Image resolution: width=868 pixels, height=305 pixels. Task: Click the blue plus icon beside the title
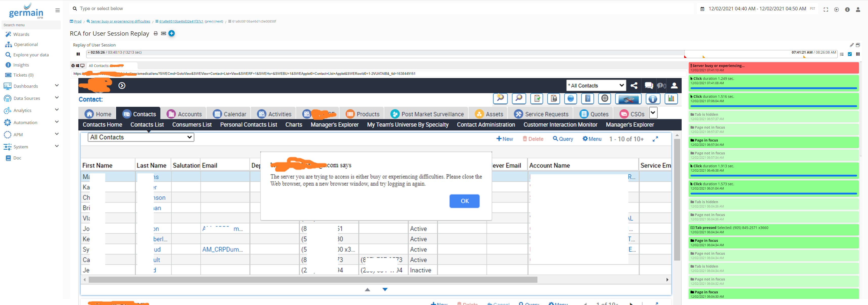point(171,33)
